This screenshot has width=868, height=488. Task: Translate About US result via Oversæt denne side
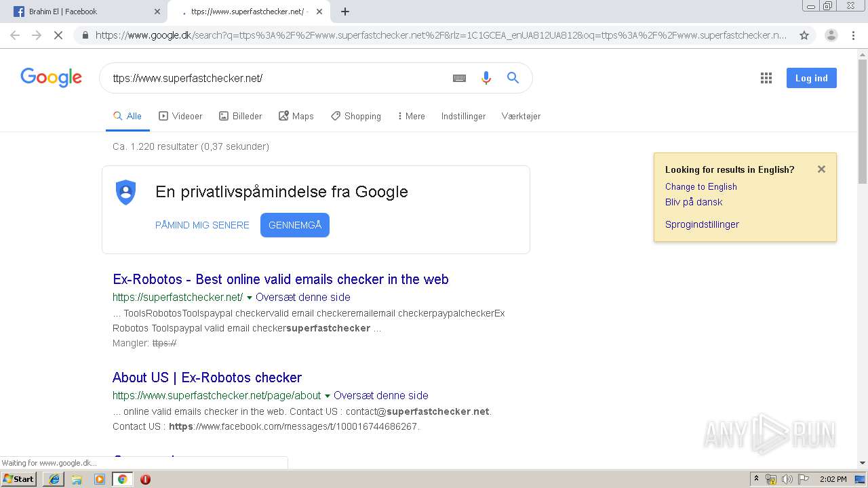tap(381, 395)
